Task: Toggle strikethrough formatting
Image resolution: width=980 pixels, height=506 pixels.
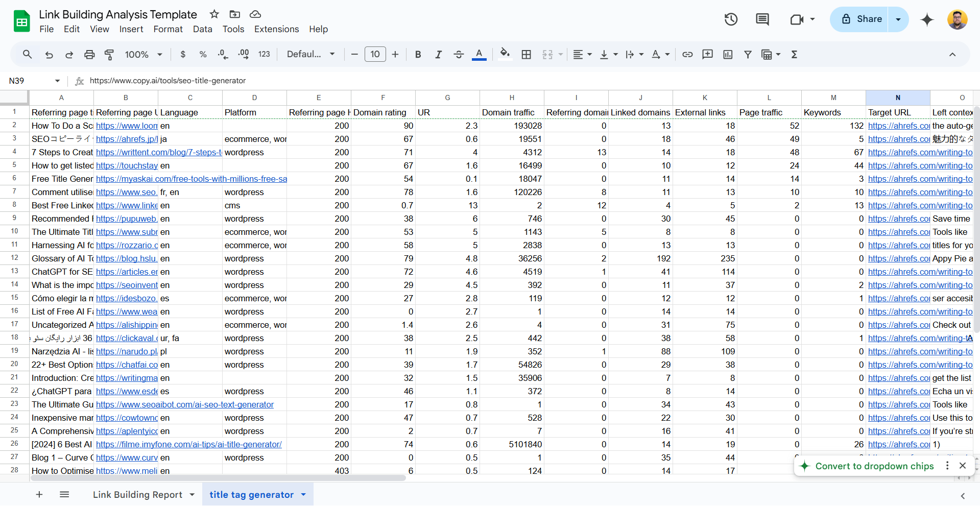Action: (458, 55)
